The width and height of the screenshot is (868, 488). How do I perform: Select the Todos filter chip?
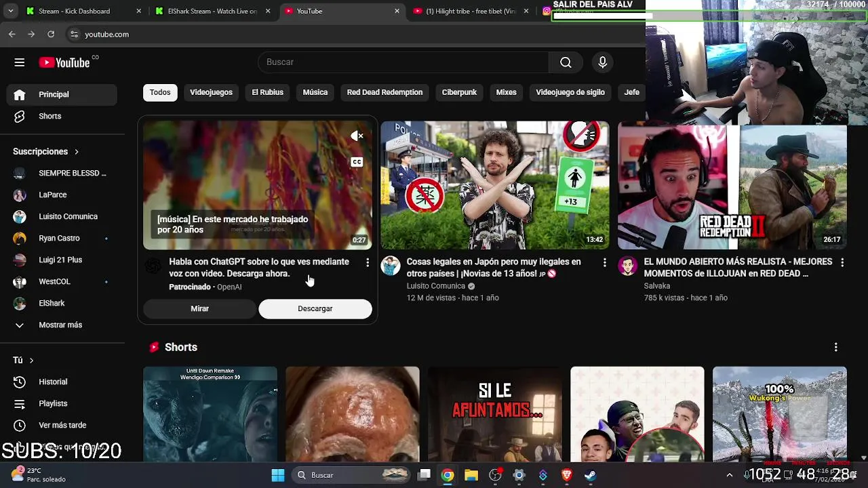pos(160,92)
